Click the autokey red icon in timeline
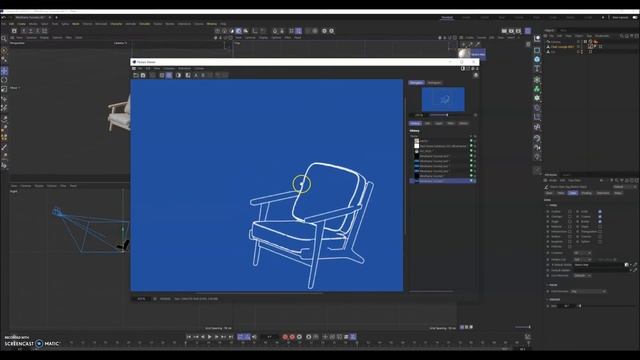This screenshot has height=360, width=640. 292,337
